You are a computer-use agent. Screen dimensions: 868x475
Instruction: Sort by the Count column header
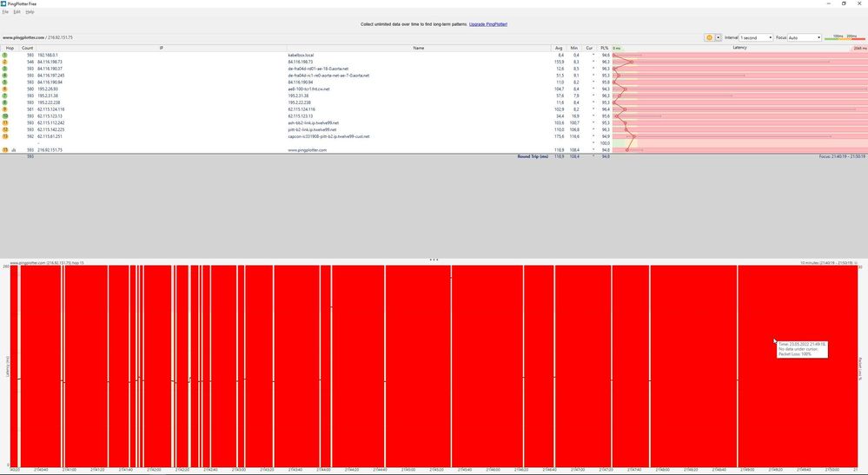pos(27,48)
